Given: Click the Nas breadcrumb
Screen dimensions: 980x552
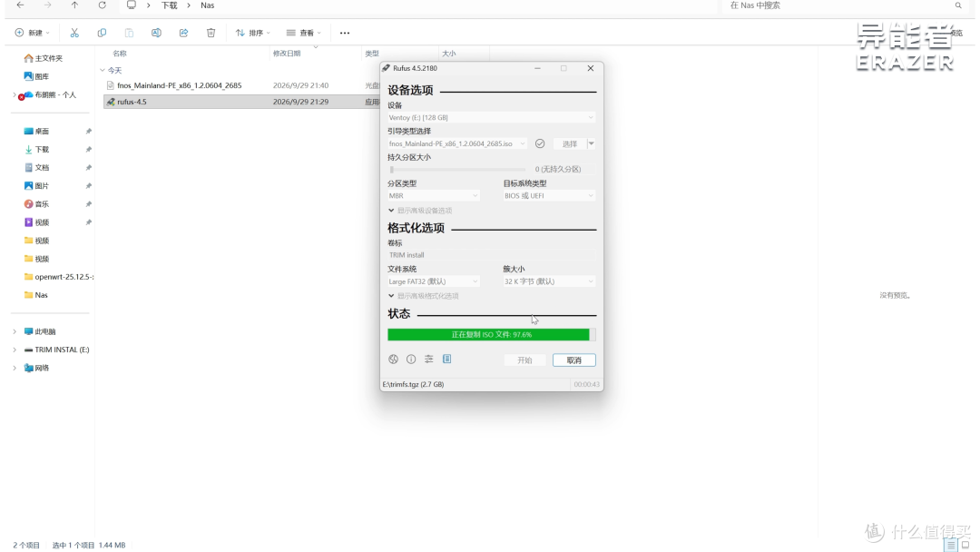Looking at the screenshot, I should (x=208, y=5).
